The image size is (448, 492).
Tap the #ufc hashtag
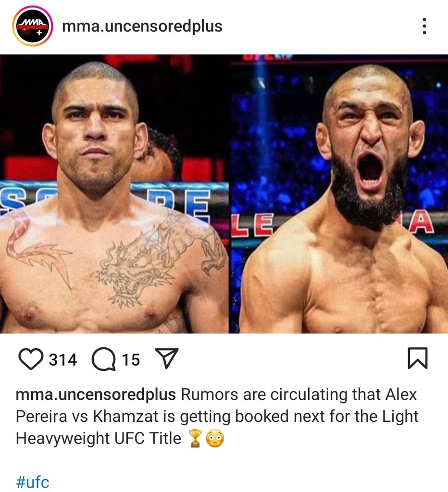click(33, 481)
